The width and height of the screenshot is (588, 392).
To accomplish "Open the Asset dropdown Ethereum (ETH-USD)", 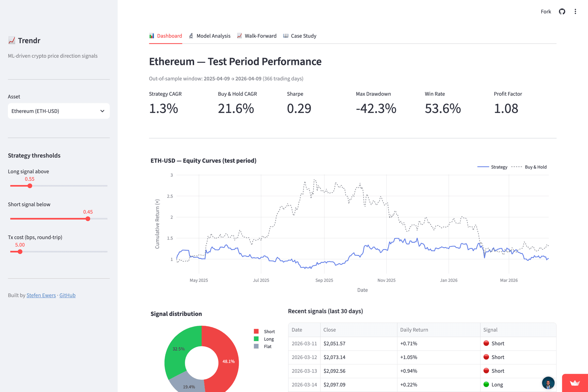I will (x=59, y=111).
